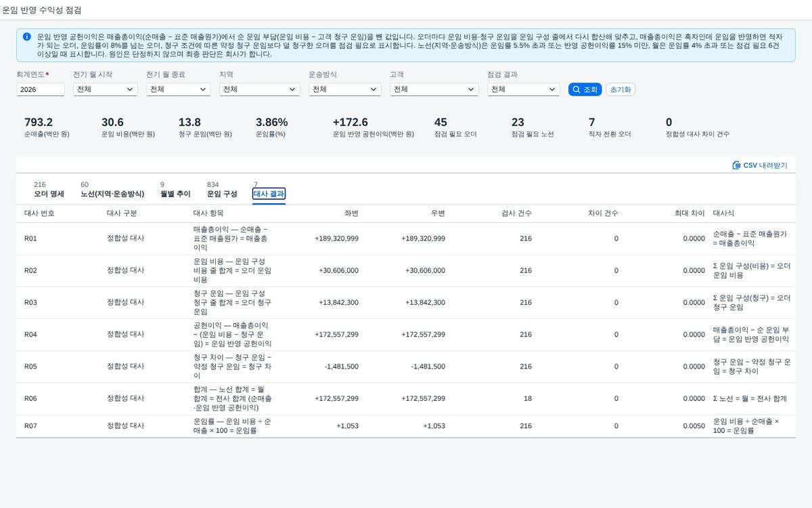Switch to the 오더 명세 tab
812x508 pixels.
point(49,190)
